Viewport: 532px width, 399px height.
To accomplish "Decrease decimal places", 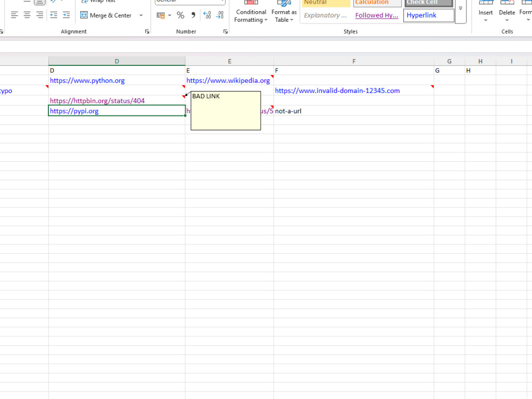I will tap(220, 15).
